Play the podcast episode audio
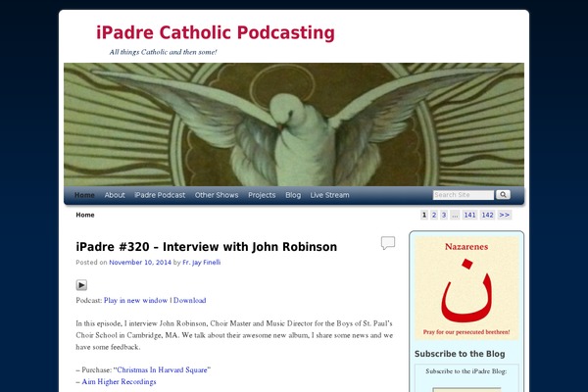This screenshot has height=392, width=588. point(81,285)
